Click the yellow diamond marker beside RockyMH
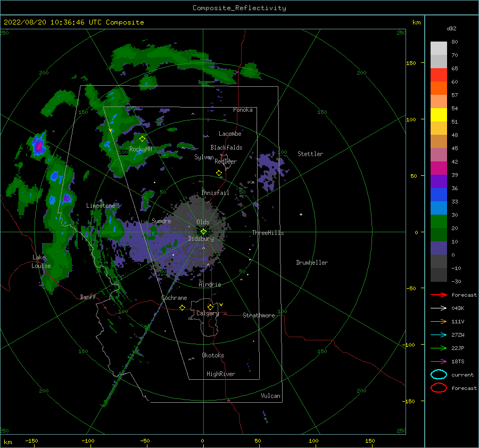Screen dimensions: 479x448 [142, 139]
